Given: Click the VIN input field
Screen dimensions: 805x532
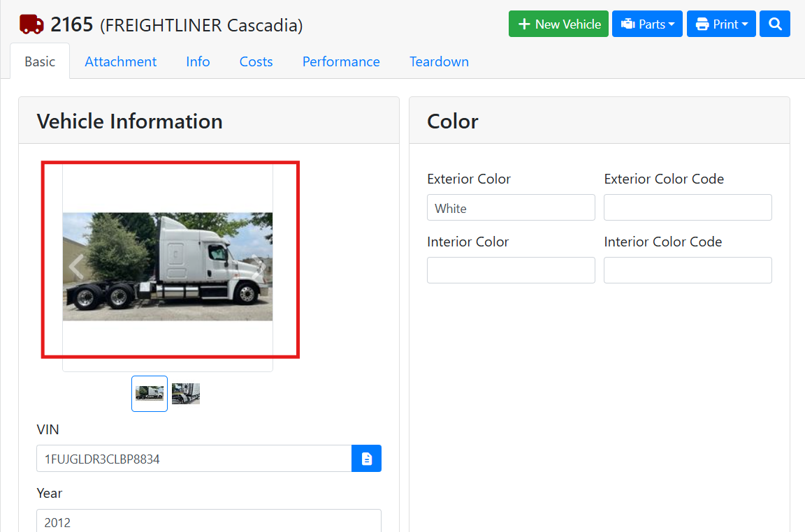Looking at the screenshot, I should click(194, 458).
